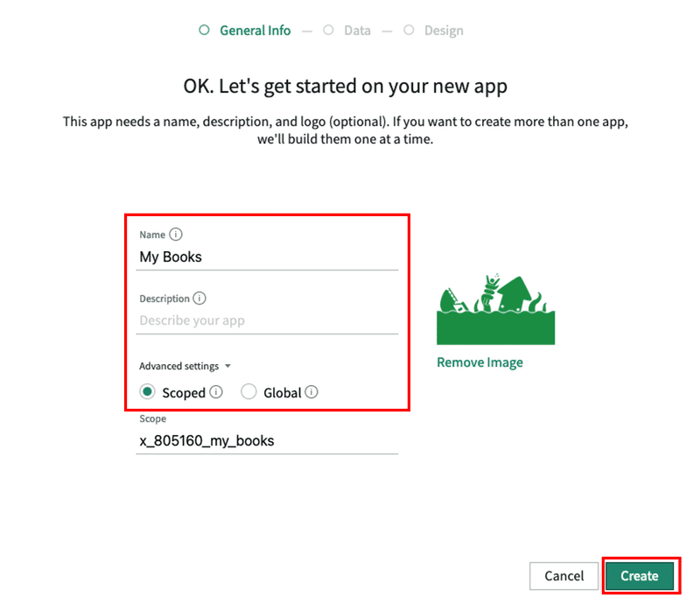Collapse the Advanced settings section
The width and height of the screenshot is (700, 604).
(x=185, y=366)
